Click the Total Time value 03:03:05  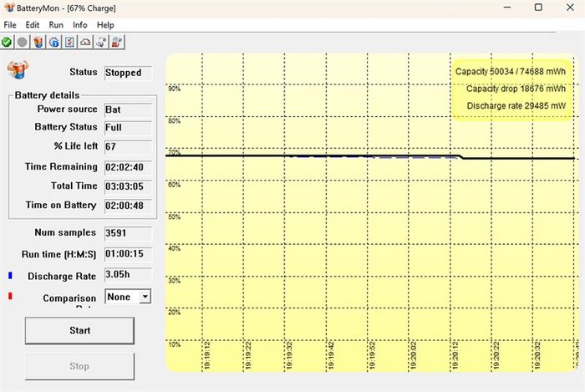pos(128,186)
